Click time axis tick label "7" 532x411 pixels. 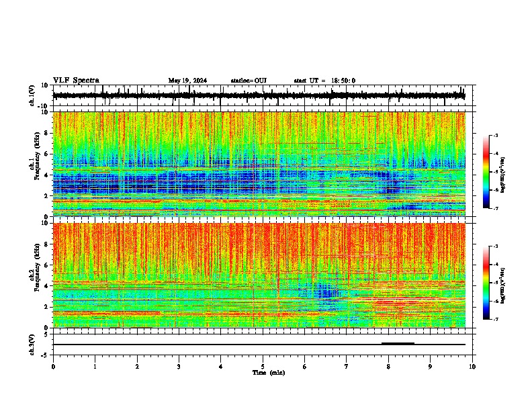pos(347,367)
